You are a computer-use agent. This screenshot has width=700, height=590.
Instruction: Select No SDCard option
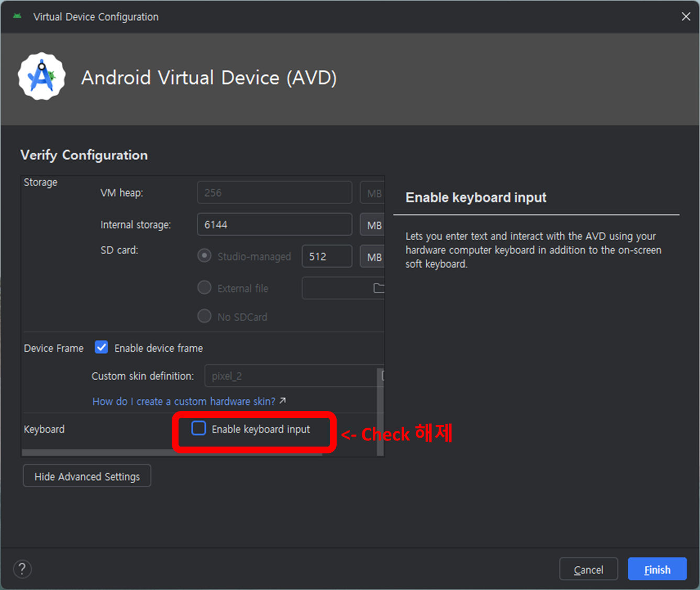click(204, 316)
